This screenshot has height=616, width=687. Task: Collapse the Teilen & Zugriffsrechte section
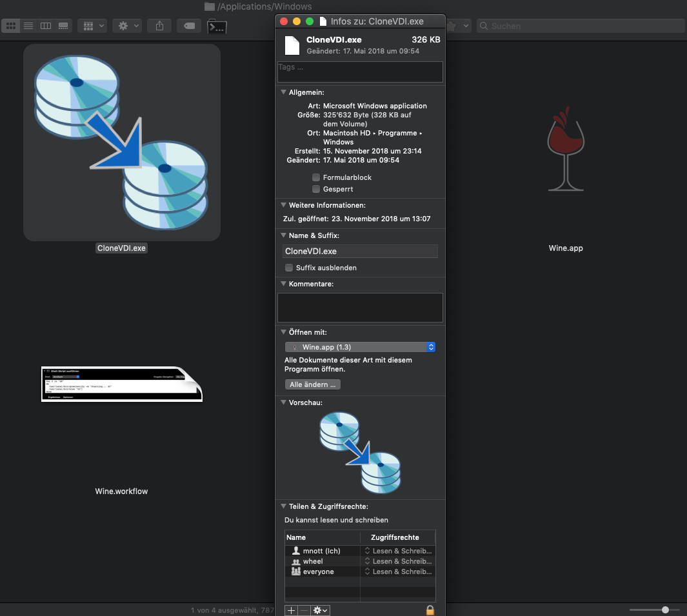click(283, 507)
